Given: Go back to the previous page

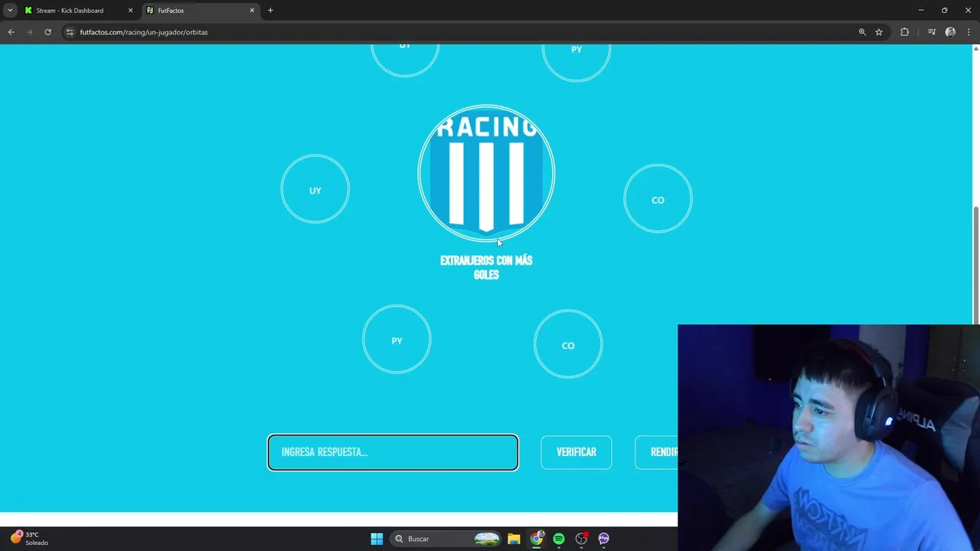Looking at the screenshot, I should tap(11, 32).
